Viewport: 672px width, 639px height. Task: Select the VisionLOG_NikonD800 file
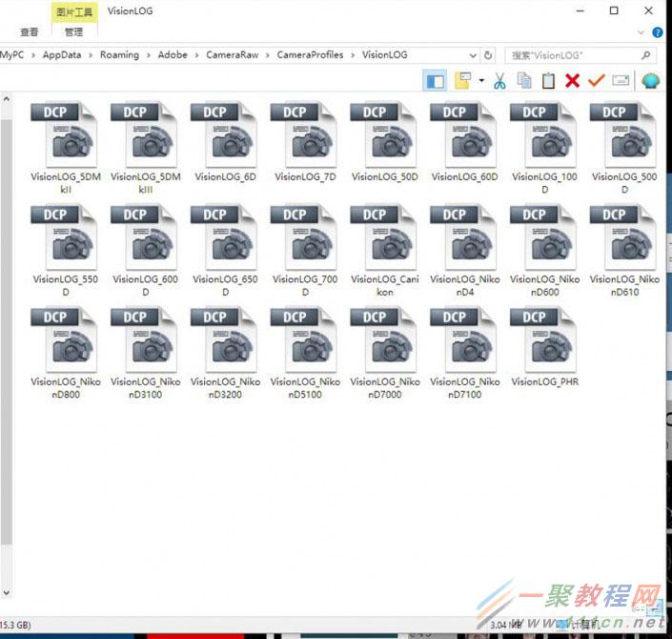click(x=66, y=354)
